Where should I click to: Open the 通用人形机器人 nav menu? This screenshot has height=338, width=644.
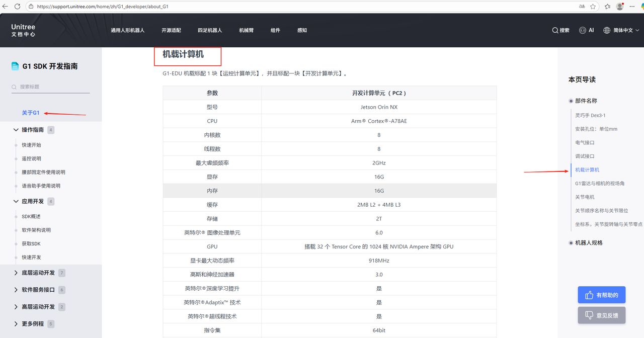point(128,30)
